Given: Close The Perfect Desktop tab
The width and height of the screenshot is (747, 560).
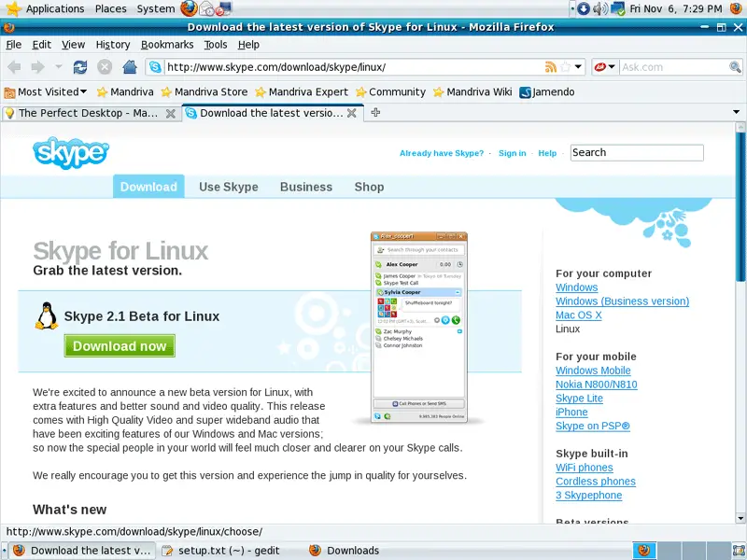Looking at the screenshot, I should [x=170, y=113].
